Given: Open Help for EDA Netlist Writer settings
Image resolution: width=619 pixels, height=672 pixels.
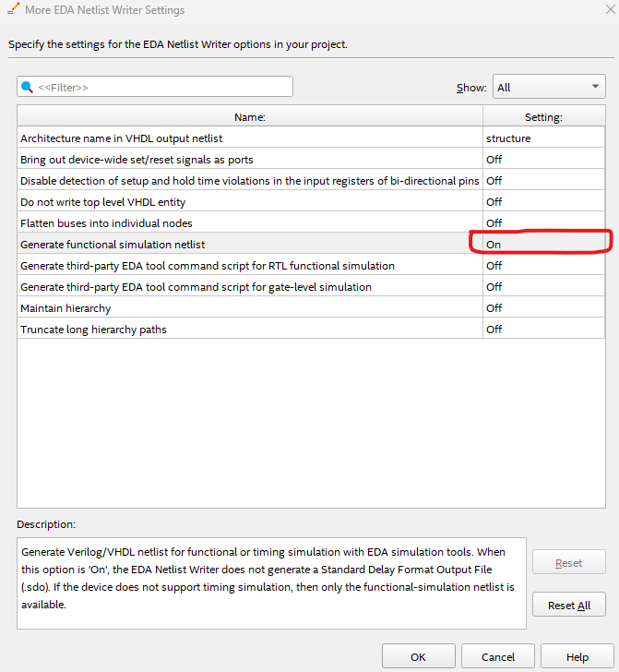Looking at the screenshot, I should [577, 657].
